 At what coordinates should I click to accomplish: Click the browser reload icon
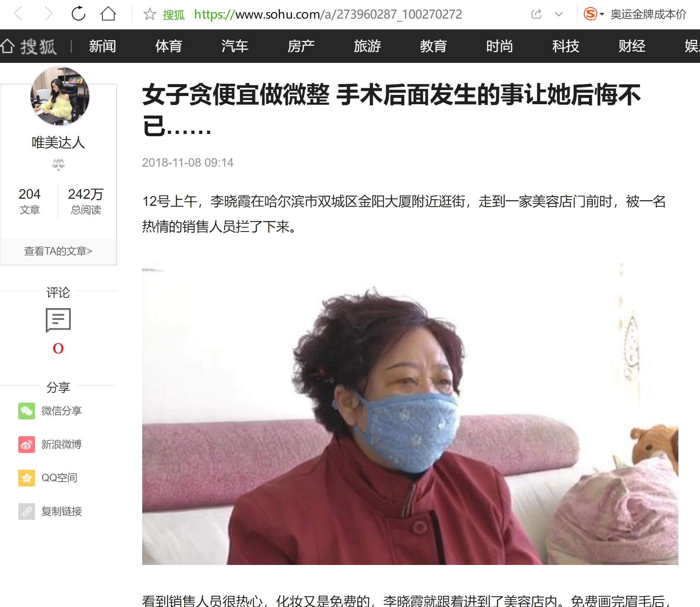79,14
